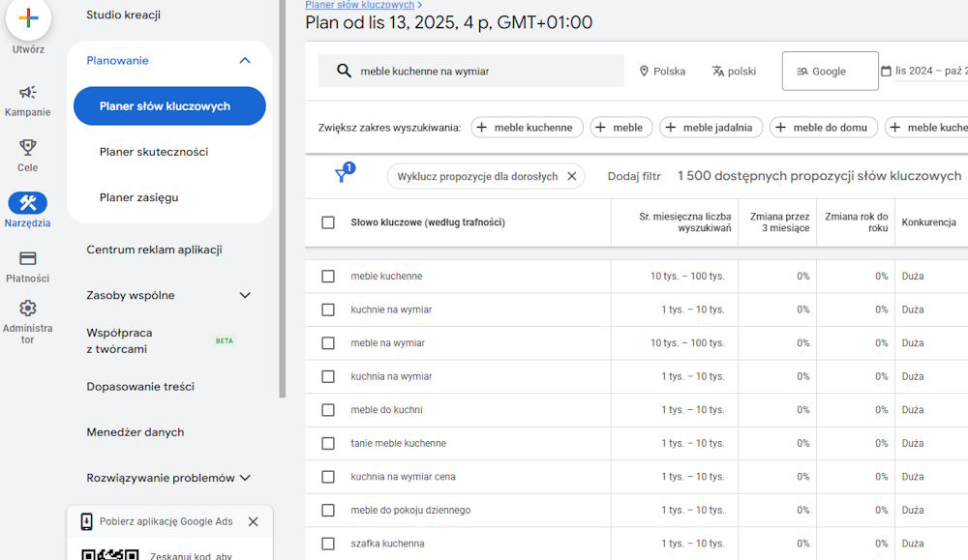Click the keyword search input field
Viewport: 968px width, 560px height.
point(465,70)
